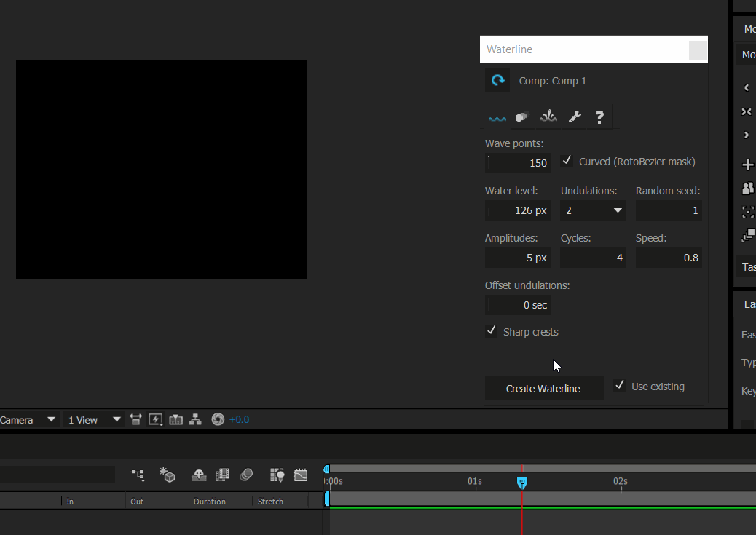Viewport: 756px width, 535px height.
Task: Click the 01s mark on time ruler
Action: click(x=475, y=482)
